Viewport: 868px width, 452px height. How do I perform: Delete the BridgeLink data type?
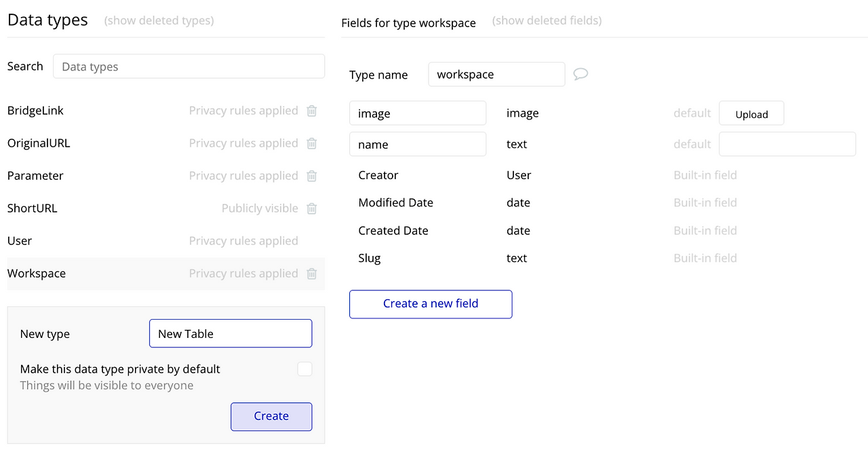tap(312, 111)
